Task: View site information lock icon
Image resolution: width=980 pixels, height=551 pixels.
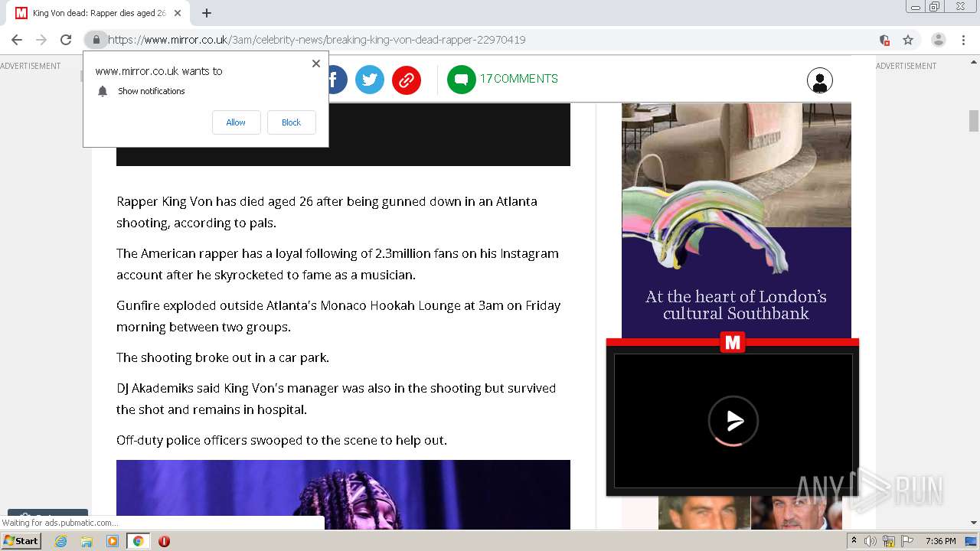Action: 96,40
